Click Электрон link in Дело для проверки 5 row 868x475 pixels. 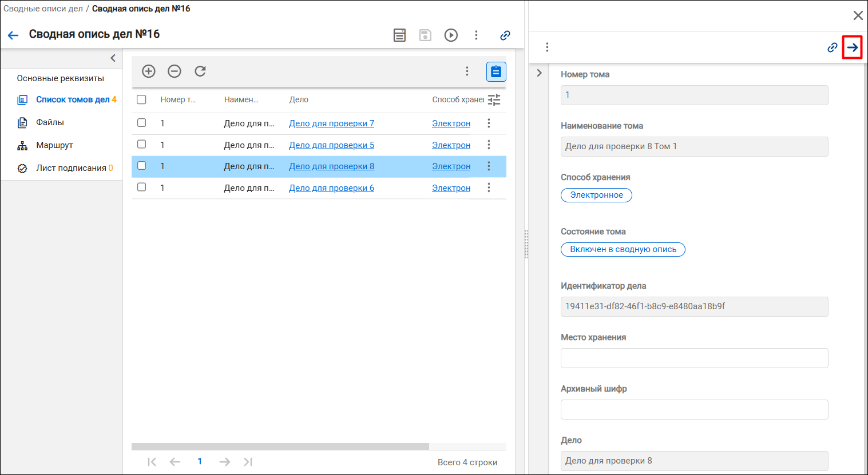pos(451,145)
